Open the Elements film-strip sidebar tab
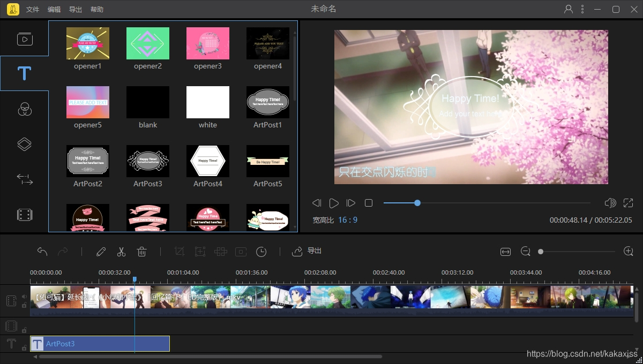 point(24,215)
